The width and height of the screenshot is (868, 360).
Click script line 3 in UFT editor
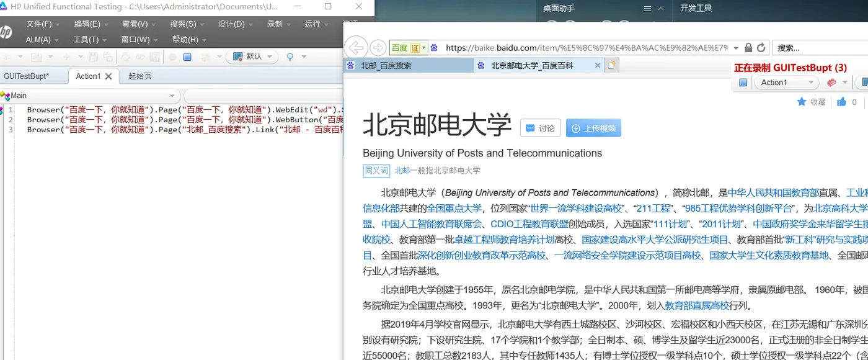pyautogui.click(x=184, y=130)
